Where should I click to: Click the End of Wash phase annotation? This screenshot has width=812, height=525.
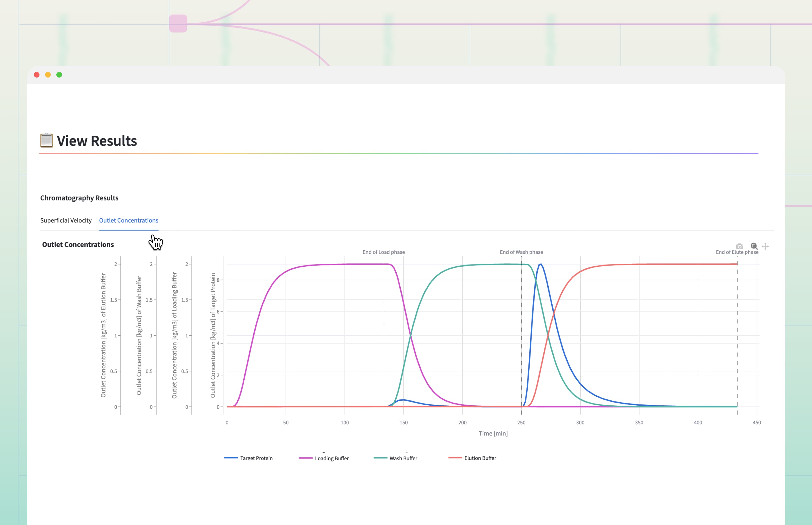[x=521, y=252]
